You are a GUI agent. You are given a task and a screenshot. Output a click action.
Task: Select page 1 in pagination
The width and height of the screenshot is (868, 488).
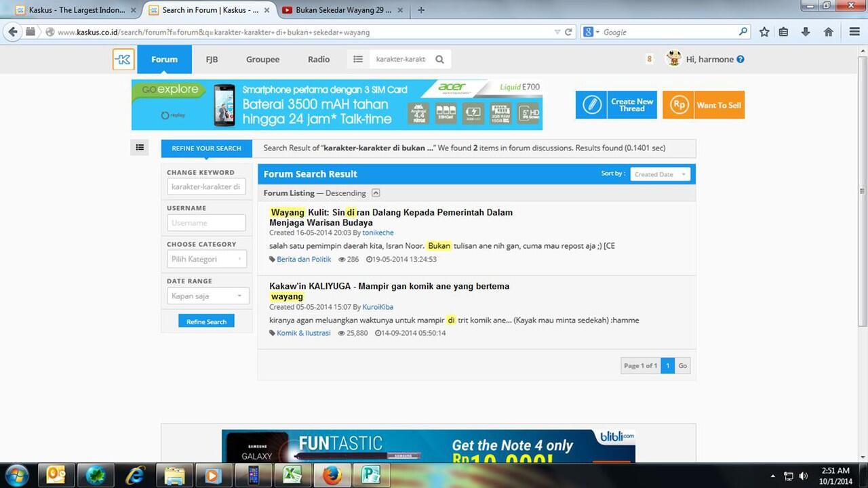tap(667, 366)
